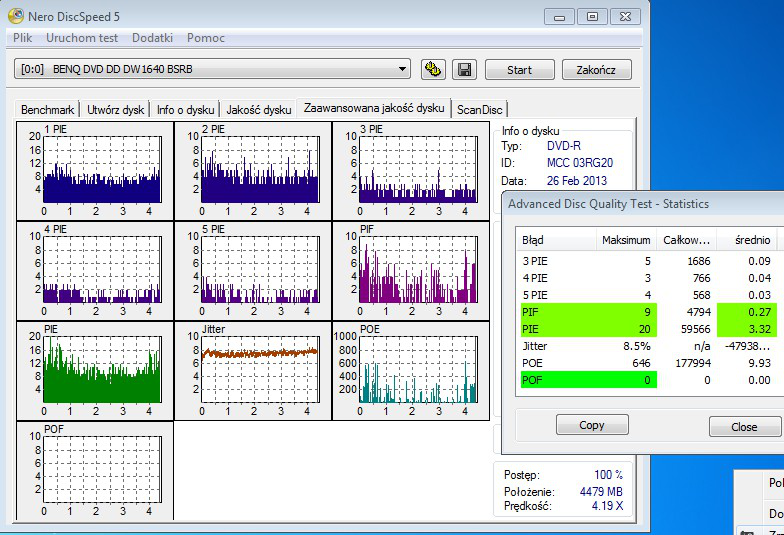Click the Advanced Disc Quality Test title bar

point(642,204)
